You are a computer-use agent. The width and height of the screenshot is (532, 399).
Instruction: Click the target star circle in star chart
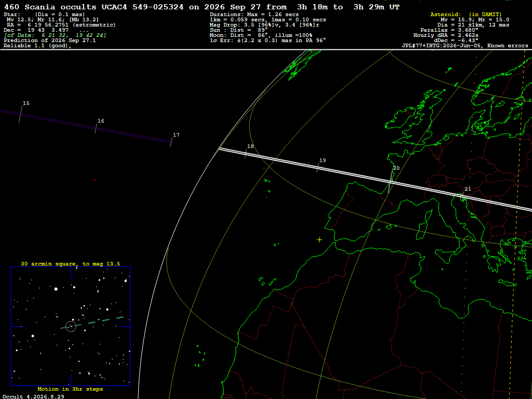pyautogui.click(x=71, y=326)
